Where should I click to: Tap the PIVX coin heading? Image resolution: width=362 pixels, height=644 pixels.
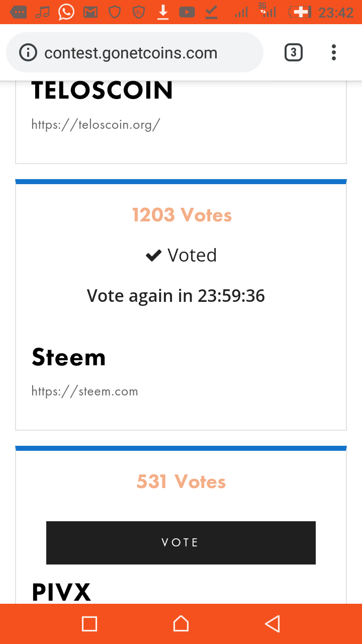click(x=61, y=592)
